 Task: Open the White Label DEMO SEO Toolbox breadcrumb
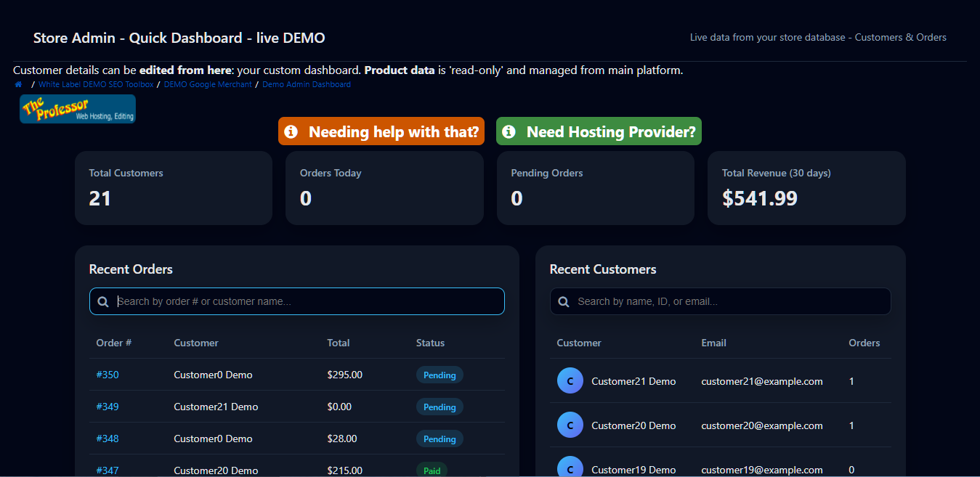[x=96, y=83]
